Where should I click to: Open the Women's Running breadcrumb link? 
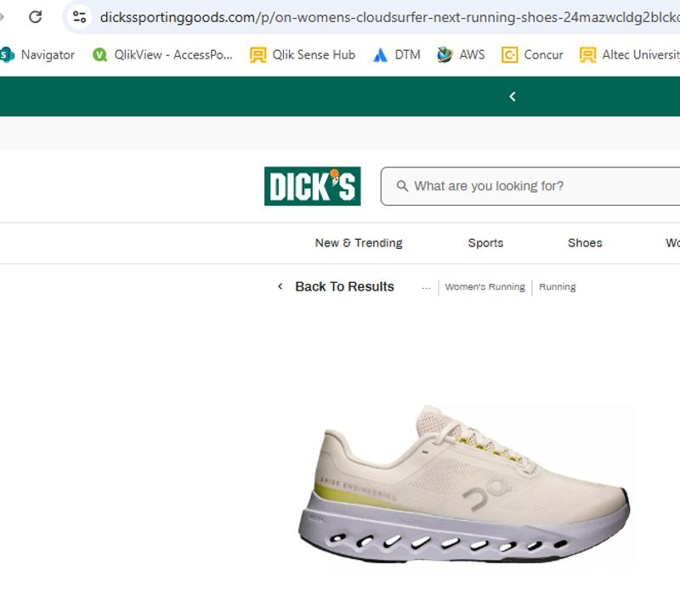point(485,286)
